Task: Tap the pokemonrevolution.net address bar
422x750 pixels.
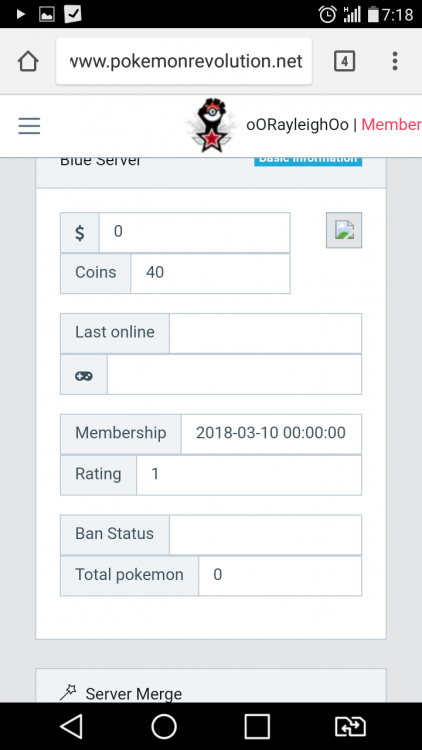Action: coord(184,61)
